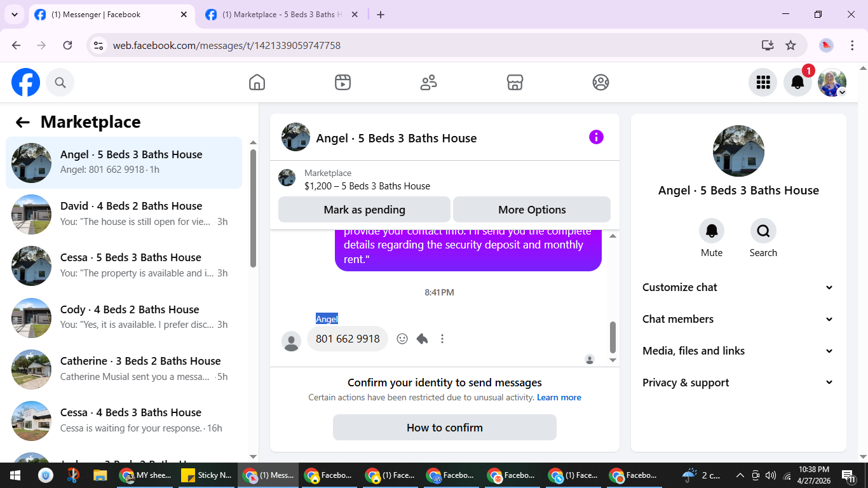This screenshot has width=868, height=488.
Task: Open the weather widget in the taskbar
Action: [x=702, y=475]
